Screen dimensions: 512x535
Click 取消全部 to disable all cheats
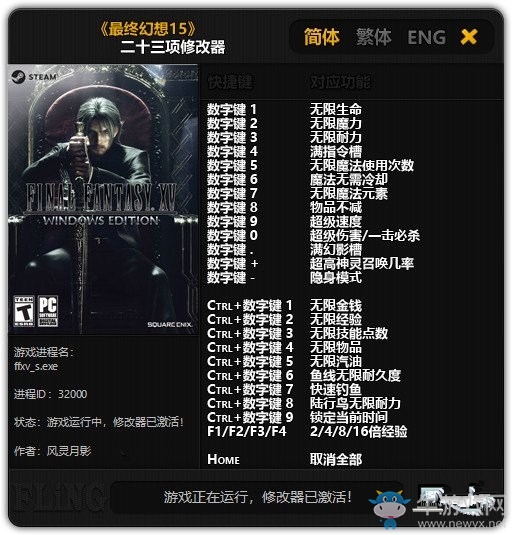click(x=336, y=459)
